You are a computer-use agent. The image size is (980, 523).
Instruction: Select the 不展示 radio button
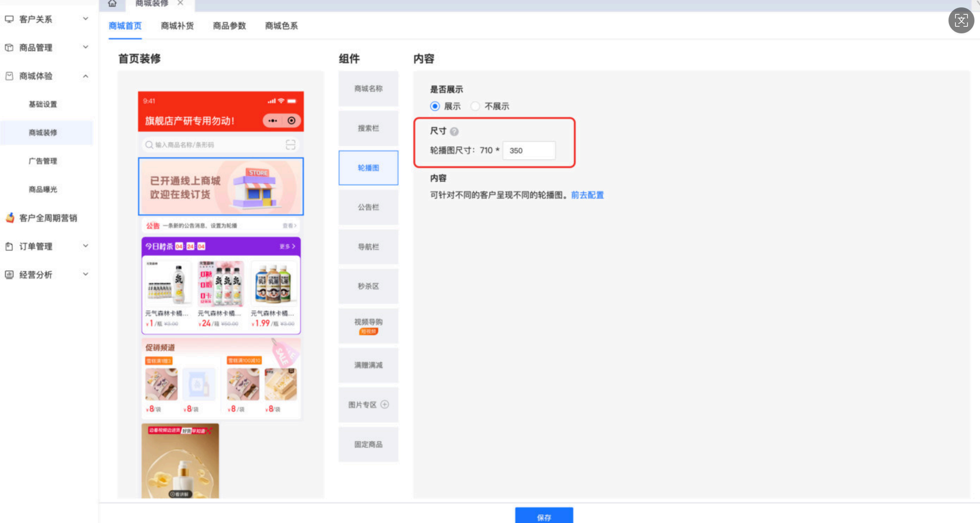(475, 106)
